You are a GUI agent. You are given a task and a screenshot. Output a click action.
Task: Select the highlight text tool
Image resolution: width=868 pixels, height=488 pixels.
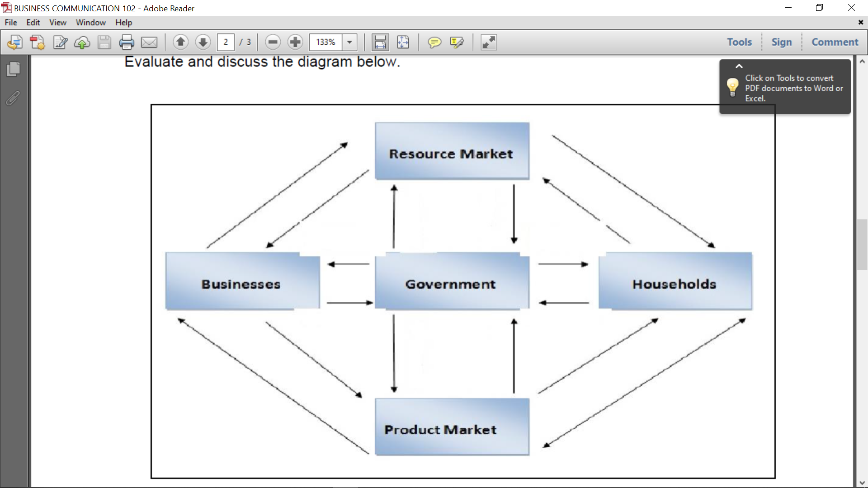457,42
